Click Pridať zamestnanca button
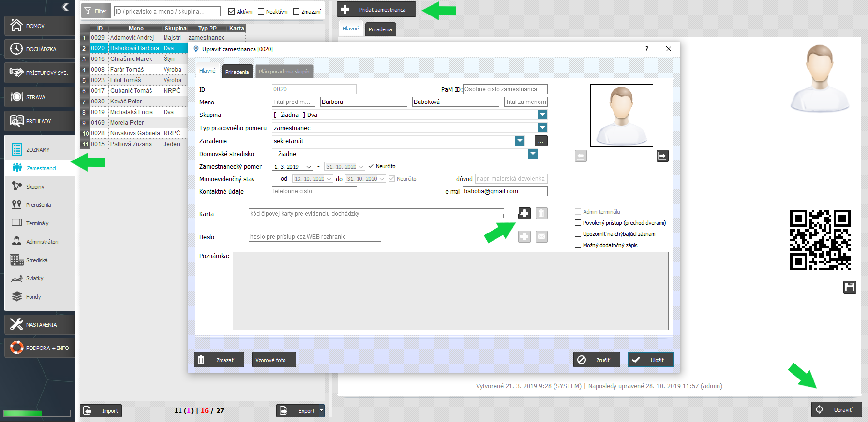Screen dimensions: 868x422 (x=376, y=9)
